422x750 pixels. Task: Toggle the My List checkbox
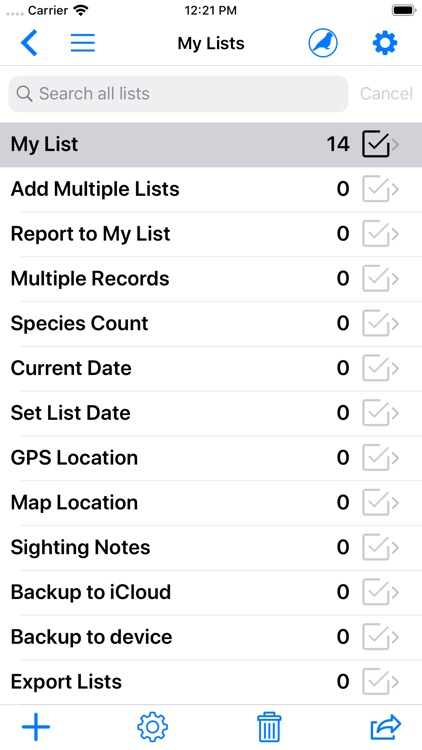pos(376,144)
